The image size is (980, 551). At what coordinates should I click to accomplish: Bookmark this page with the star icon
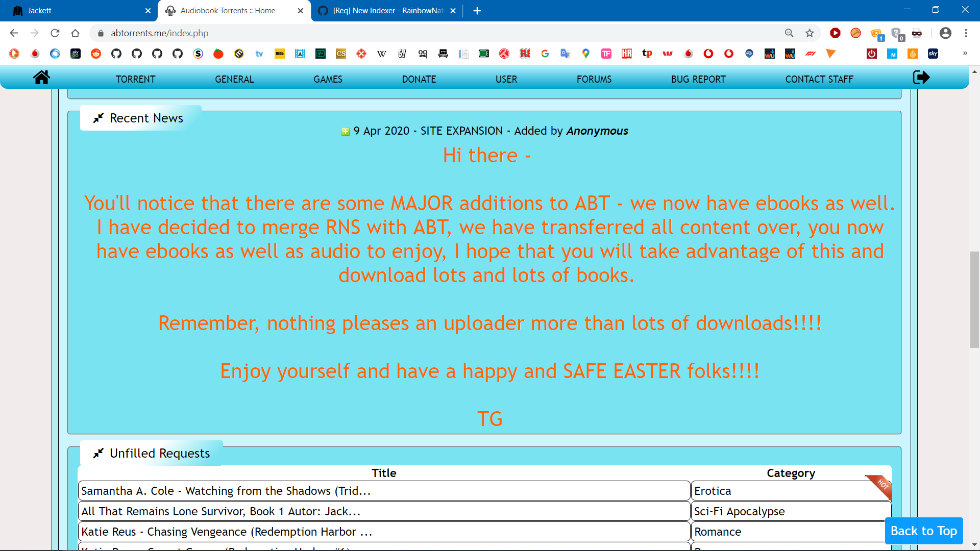point(810,33)
